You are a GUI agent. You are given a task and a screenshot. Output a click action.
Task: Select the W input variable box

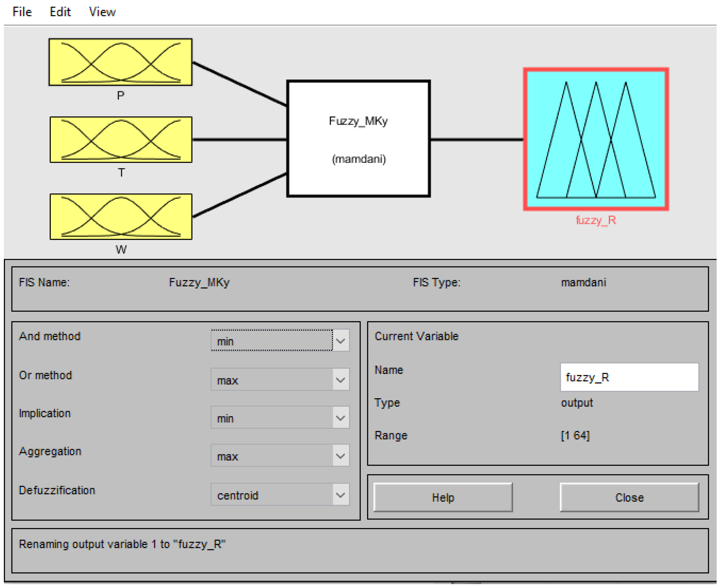coord(120,216)
